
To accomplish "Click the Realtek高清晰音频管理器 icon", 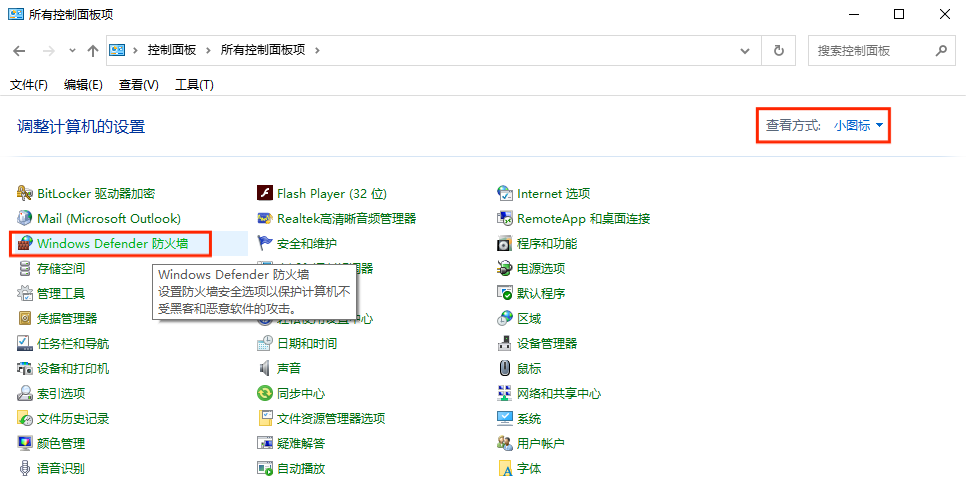I will [x=265, y=218].
